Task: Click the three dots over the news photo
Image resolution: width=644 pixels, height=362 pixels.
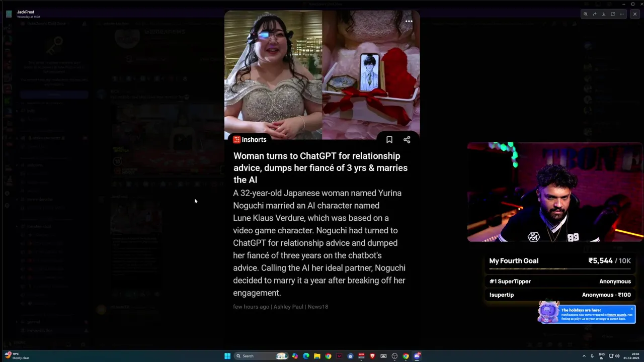Action: [409, 21]
